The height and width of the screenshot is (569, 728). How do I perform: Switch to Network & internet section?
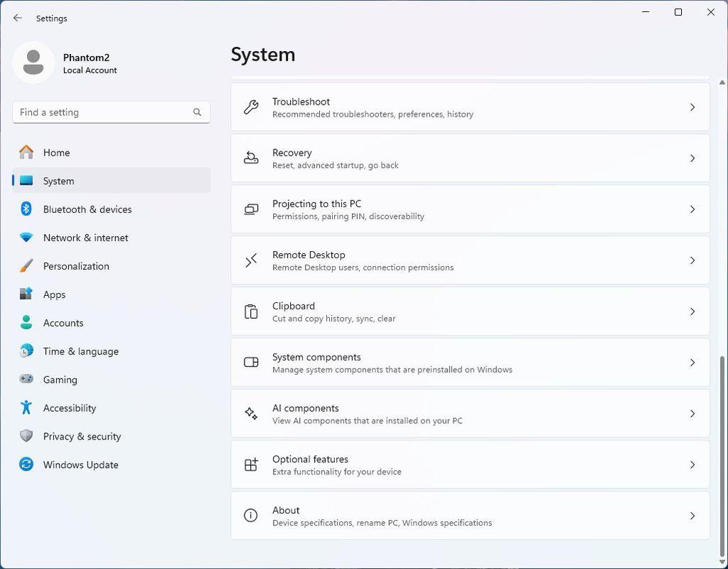coord(85,238)
